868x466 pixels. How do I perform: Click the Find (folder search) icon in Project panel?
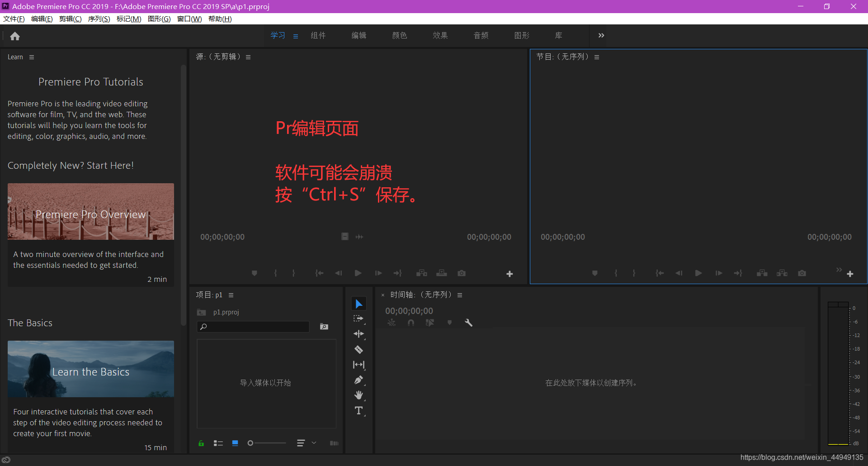324,327
